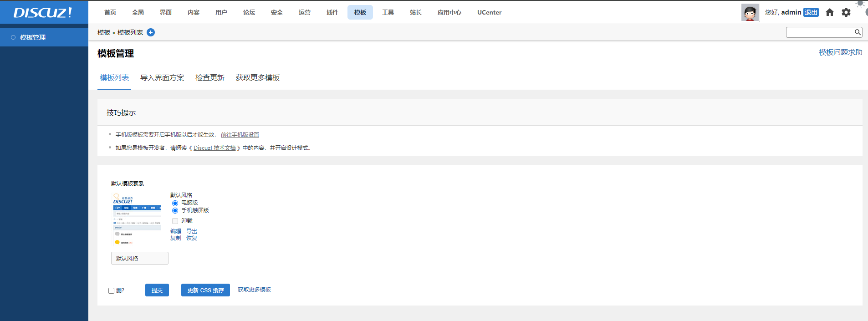Click the 导出 link for 默认风格

tap(192, 231)
